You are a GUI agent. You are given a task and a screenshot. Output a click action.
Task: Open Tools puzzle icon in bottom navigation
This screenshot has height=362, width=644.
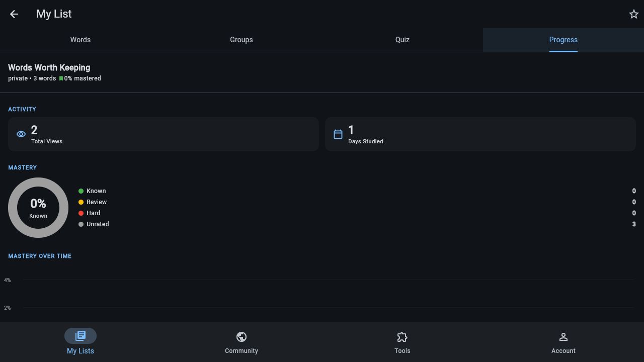tap(403, 342)
